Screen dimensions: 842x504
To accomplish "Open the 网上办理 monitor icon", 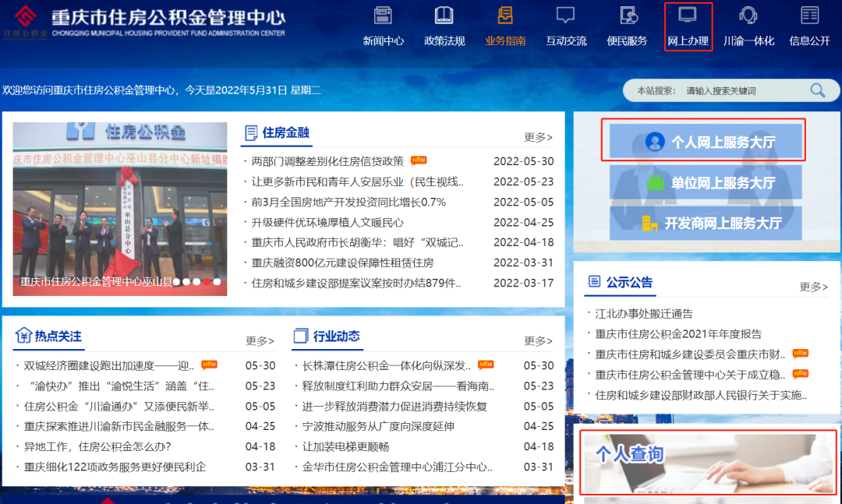I will click(x=688, y=15).
